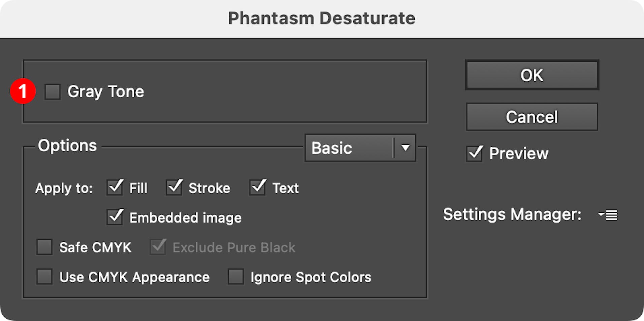Disable the Preview checkbox
The width and height of the screenshot is (644, 321).
[x=474, y=153]
